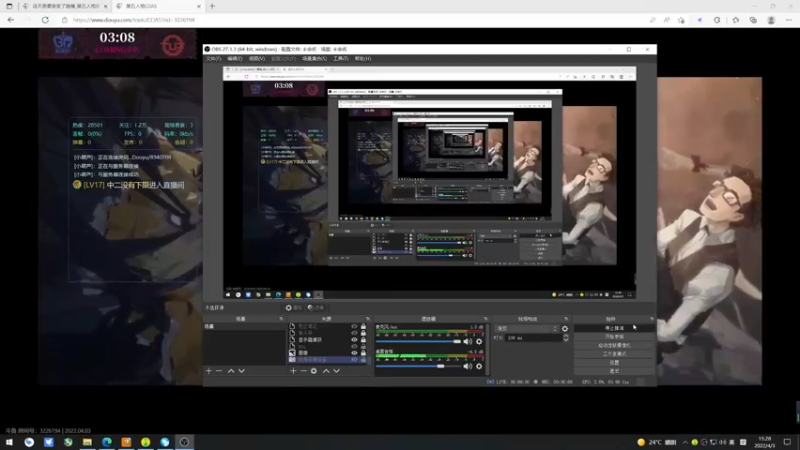The width and height of the screenshot is (800, 450).
Task: Open the 工具(T) menu in OBS
Action: click(340, 59)
